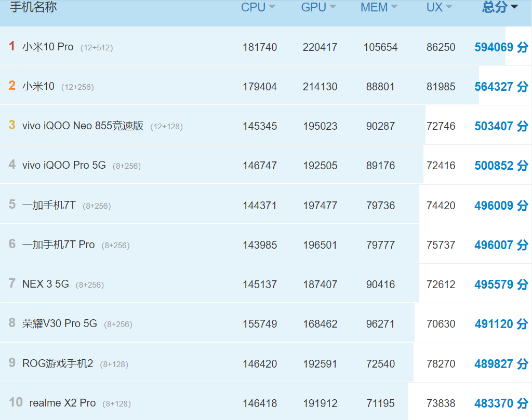Open the 小米10 (12+256) entry

click(38, 86)
